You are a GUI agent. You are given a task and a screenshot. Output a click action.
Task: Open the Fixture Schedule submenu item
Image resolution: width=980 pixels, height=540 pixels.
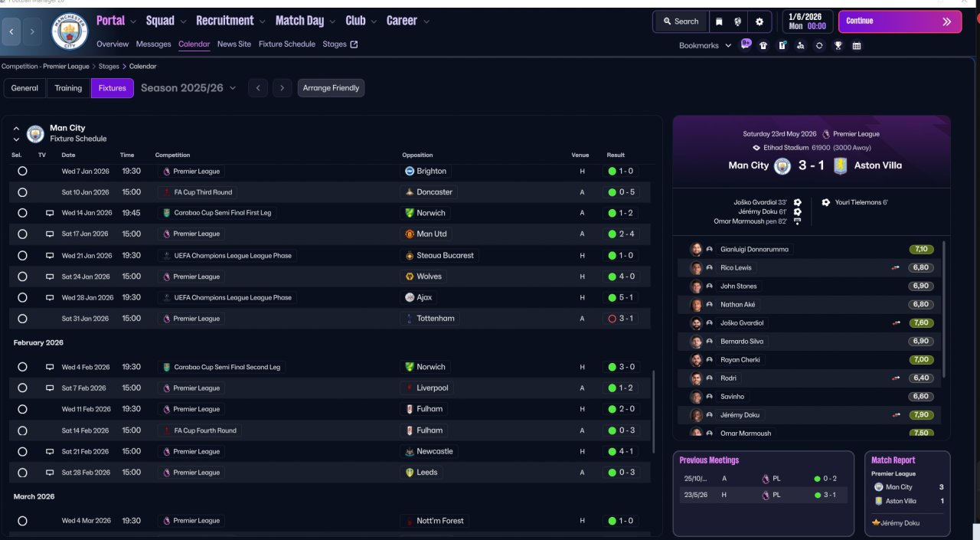point(287,44)
